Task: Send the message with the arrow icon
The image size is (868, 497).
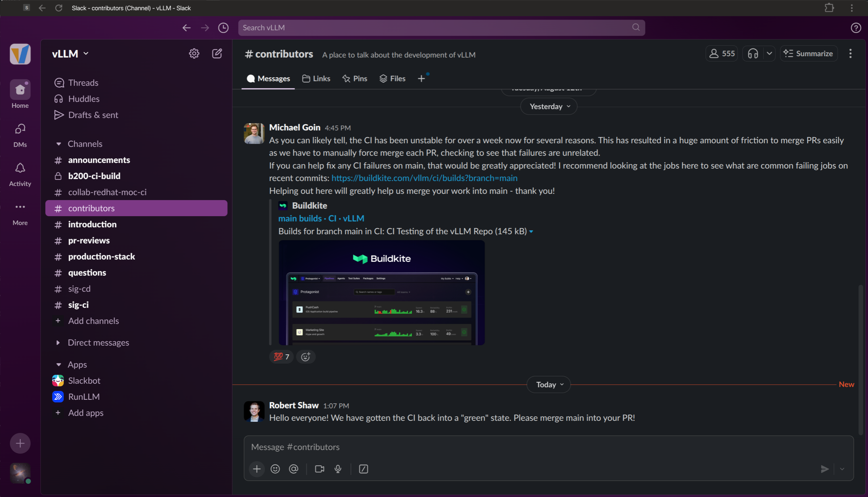Action: tap(825, 469)
